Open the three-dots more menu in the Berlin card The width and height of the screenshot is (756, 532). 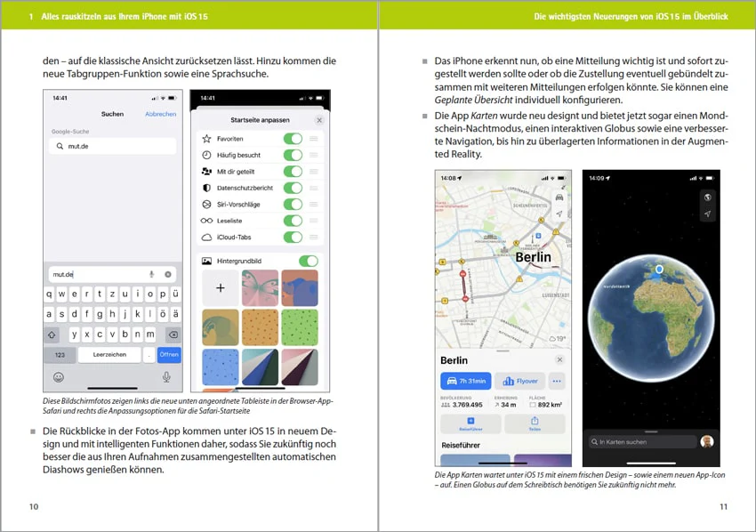(557, 381)
